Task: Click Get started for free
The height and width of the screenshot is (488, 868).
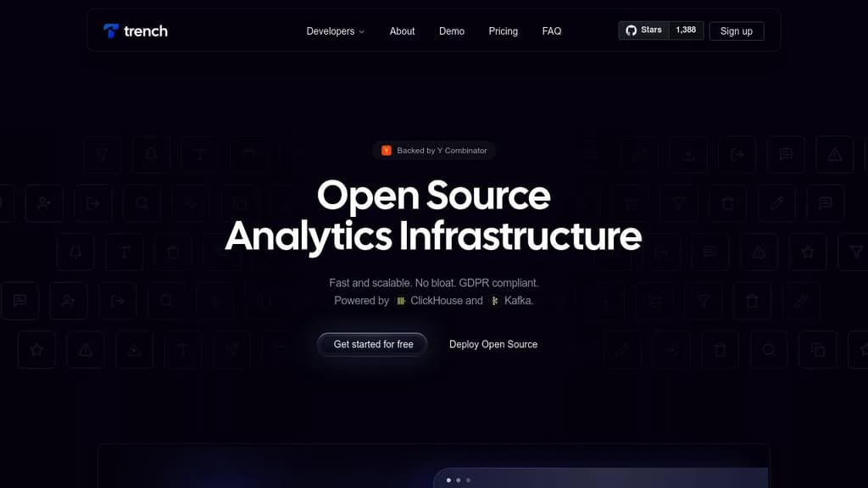Action: (x=373, y=344)
